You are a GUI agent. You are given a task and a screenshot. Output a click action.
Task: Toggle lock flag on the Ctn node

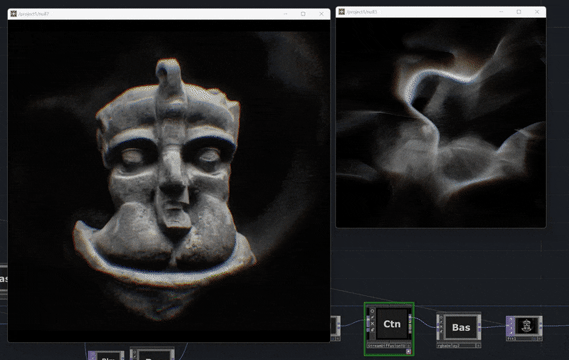coord(372,330)
